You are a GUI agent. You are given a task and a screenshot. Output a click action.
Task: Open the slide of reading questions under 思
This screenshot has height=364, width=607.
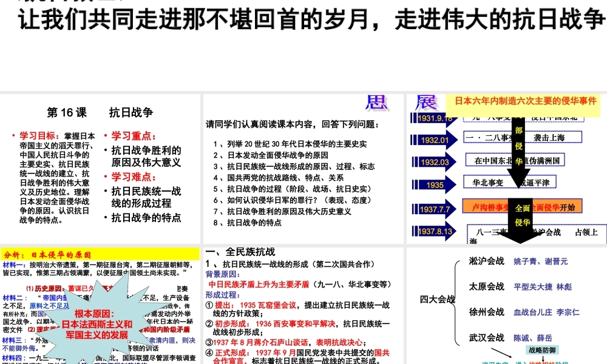pos(303,169)
